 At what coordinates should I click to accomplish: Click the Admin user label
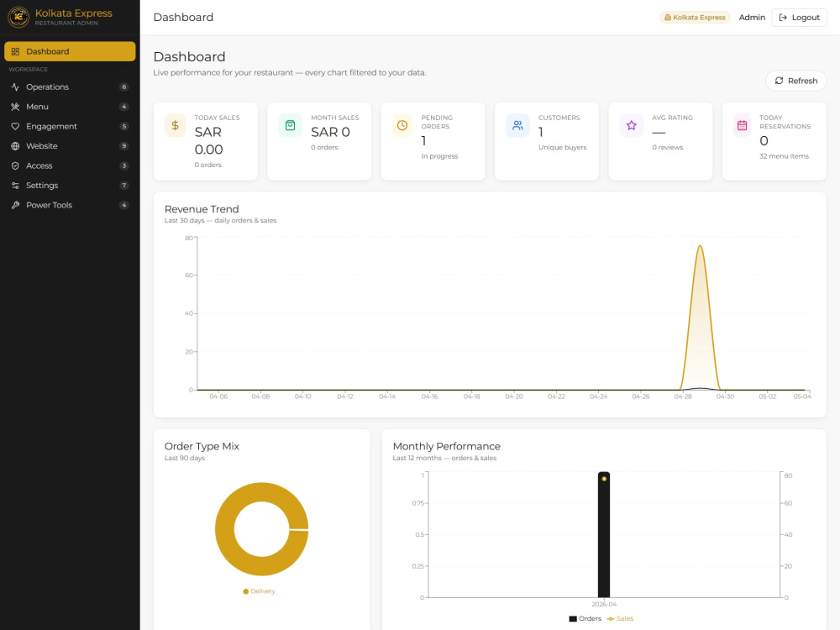click(752, 17)
